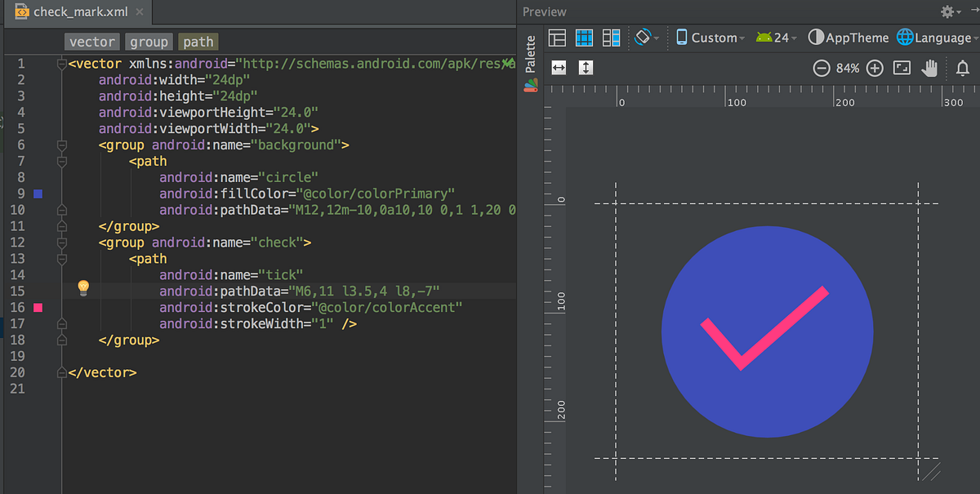Open the Custom device dropdown
The height and width of the screenshot is (494, 980).
click(710, 37)
